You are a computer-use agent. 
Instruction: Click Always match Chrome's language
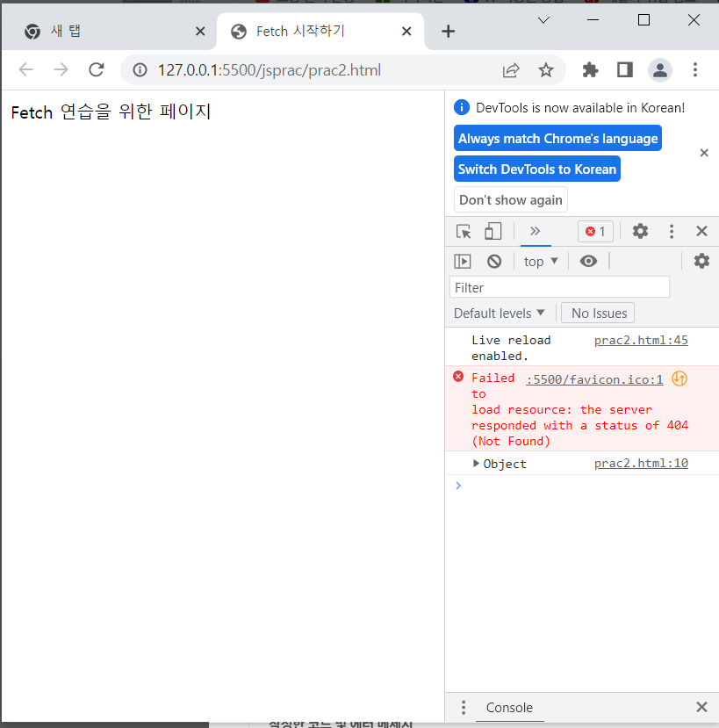[557, 138]
